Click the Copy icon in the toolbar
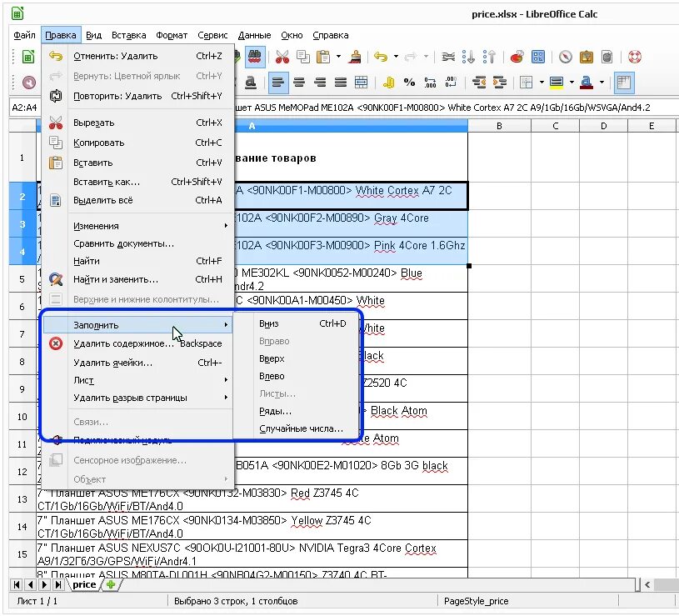This screenshot has height=616, width=679. tap(303, 57)
